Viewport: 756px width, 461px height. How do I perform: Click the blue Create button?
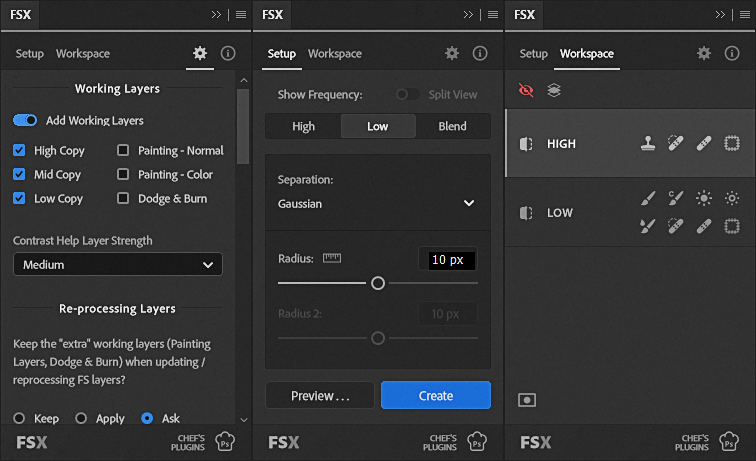pyautogui.click(x=435, y=395)
